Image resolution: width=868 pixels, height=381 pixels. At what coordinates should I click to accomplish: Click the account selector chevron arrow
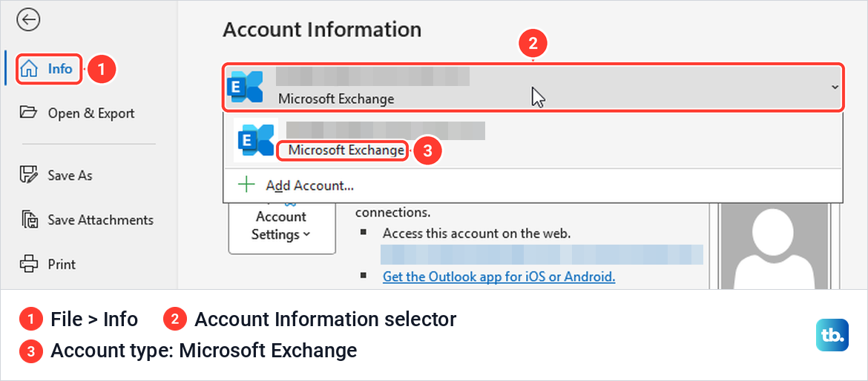point(835,87)
